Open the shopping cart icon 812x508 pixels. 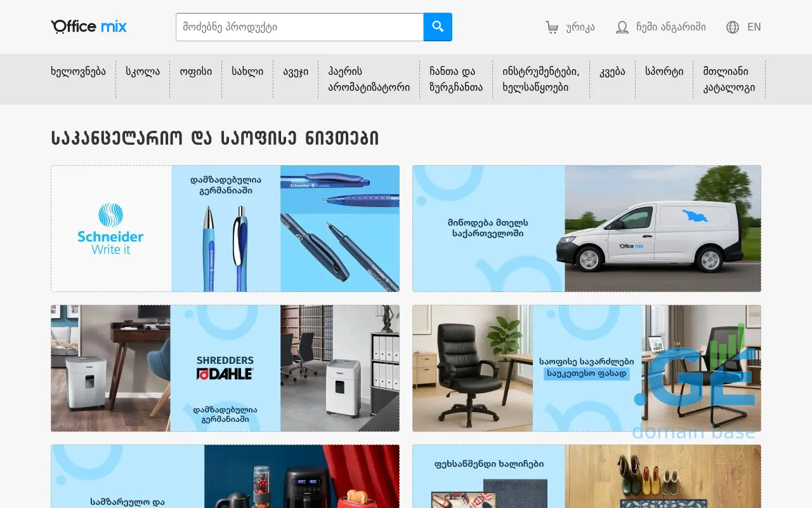click(x=552, y=27)
